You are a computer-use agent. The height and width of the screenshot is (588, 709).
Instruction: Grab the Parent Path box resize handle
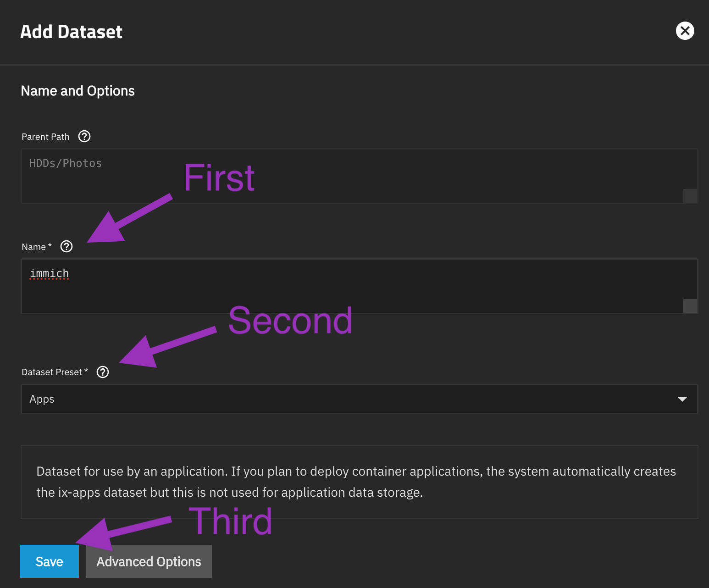pos(690,196)
